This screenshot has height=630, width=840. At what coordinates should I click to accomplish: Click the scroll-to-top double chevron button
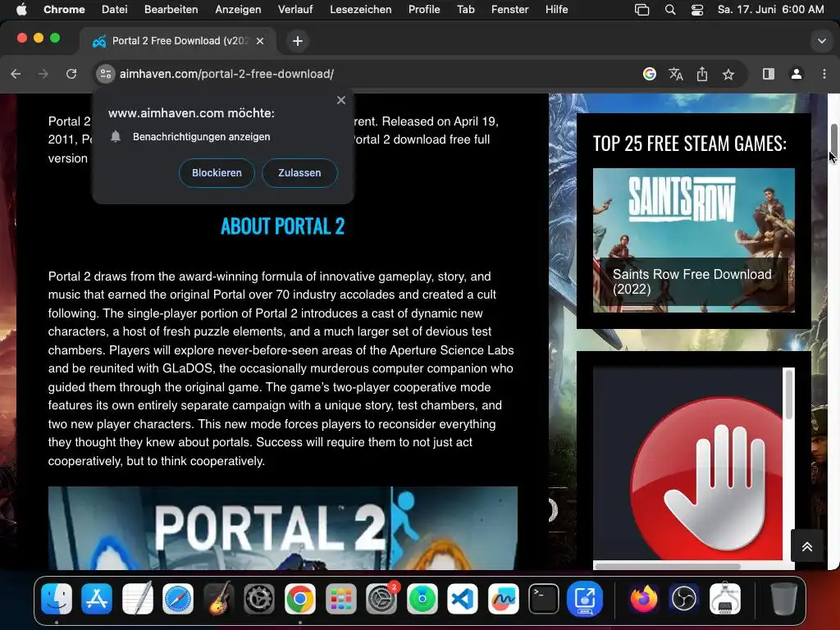coord(807,546)
